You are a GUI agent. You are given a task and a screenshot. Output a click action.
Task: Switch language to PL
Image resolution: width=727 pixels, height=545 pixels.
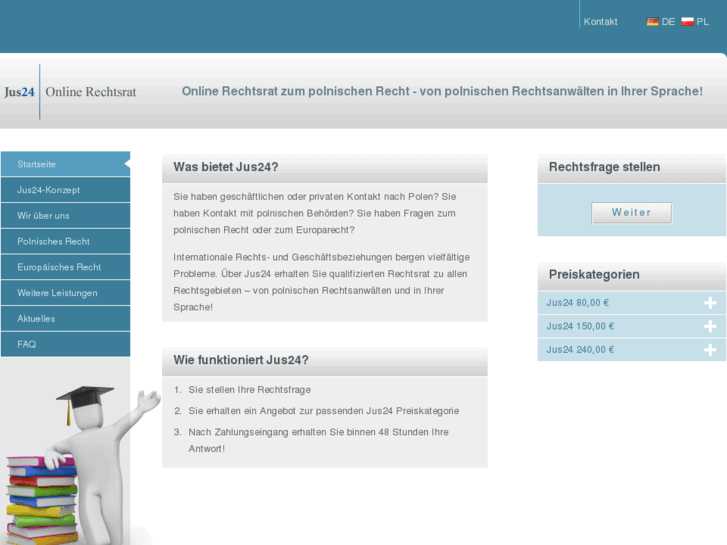(x=702, y=22)
